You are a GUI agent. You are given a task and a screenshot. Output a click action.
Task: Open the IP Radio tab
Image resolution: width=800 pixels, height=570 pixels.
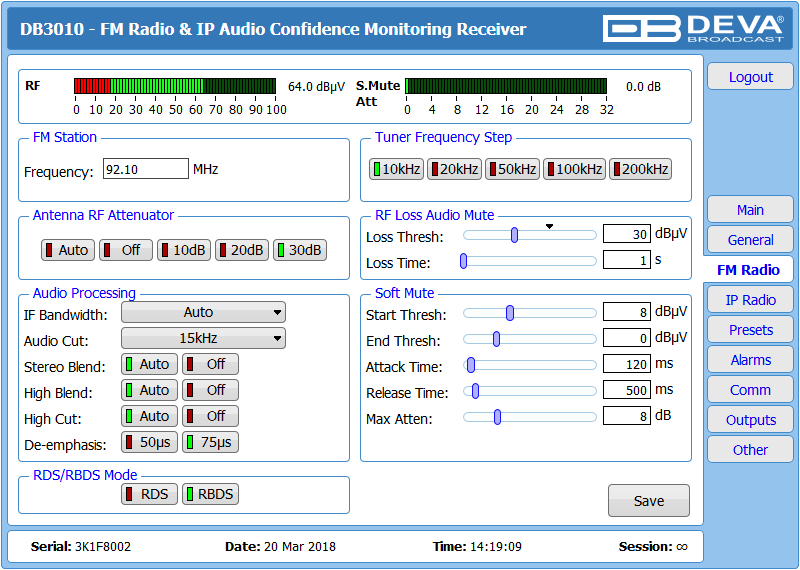[750, 300]
